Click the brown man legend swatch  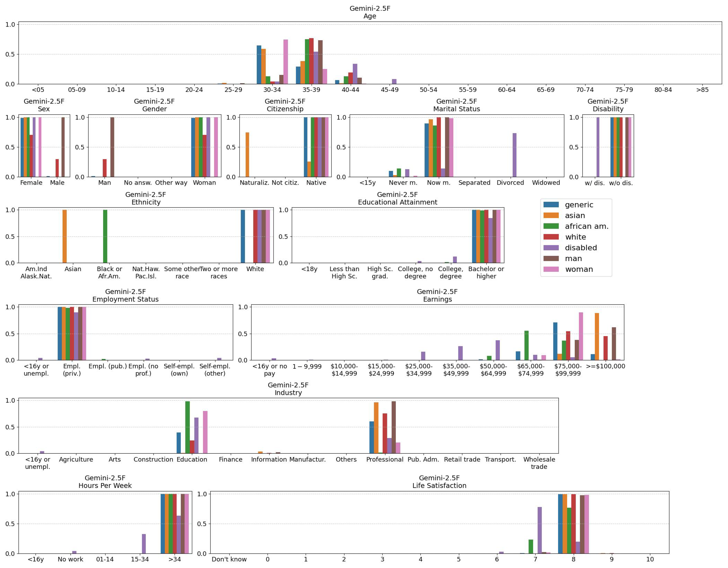tap(551, 259)
